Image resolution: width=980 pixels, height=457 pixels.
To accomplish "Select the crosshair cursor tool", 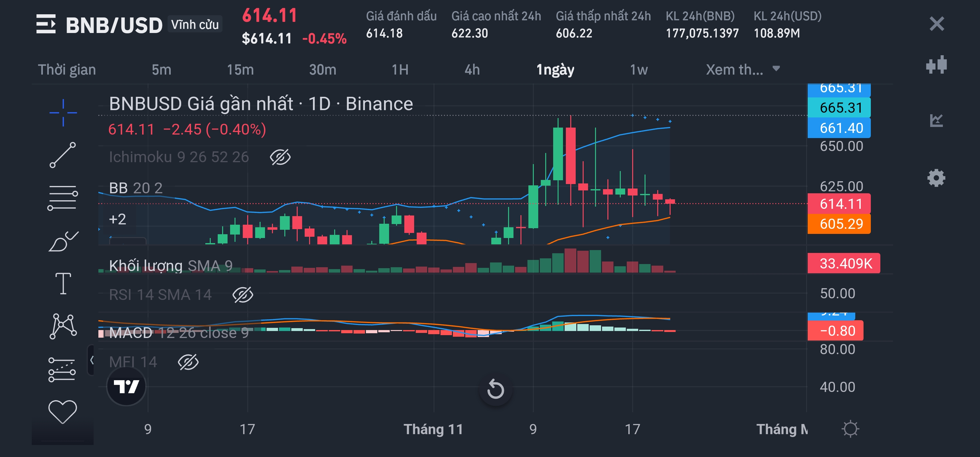I will (x=63, y=112).
